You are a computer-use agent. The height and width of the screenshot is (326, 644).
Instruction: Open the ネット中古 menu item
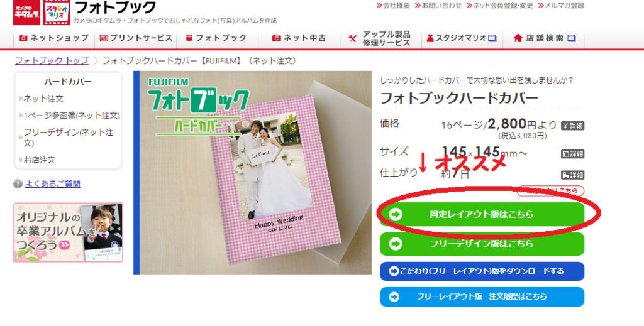pyautogui.click(x=299, y=38)
